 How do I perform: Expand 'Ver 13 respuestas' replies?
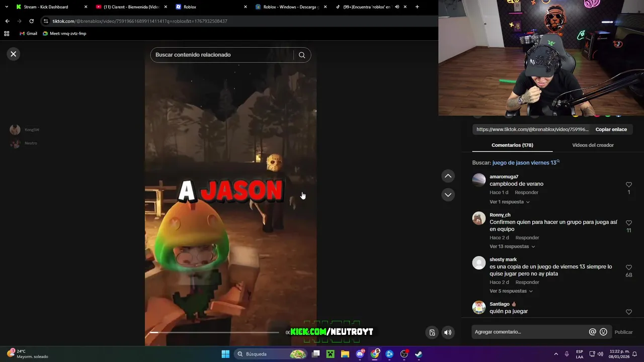click(x=512, y=246)
